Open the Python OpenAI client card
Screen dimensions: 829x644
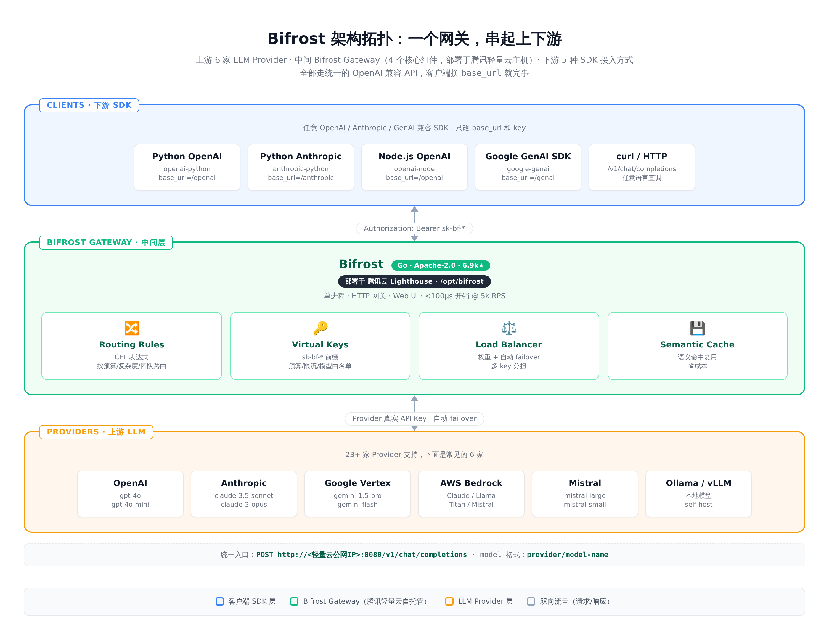187,167
